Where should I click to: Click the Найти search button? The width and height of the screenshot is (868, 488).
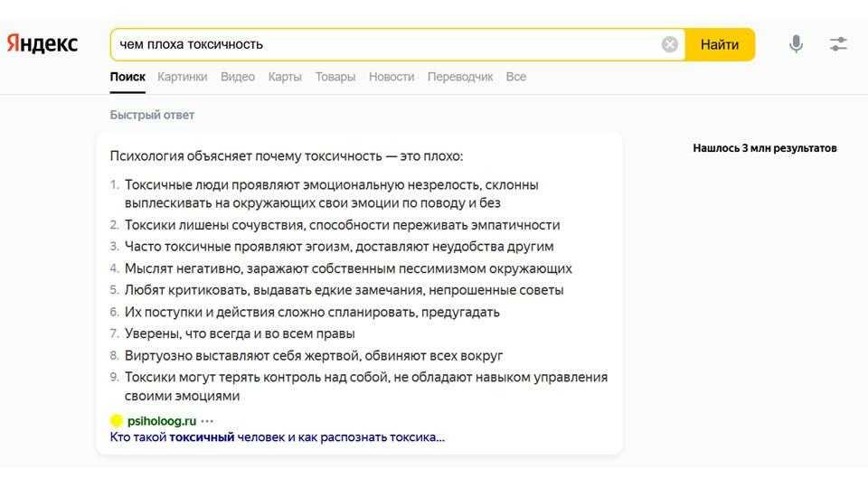click(720, 44)
